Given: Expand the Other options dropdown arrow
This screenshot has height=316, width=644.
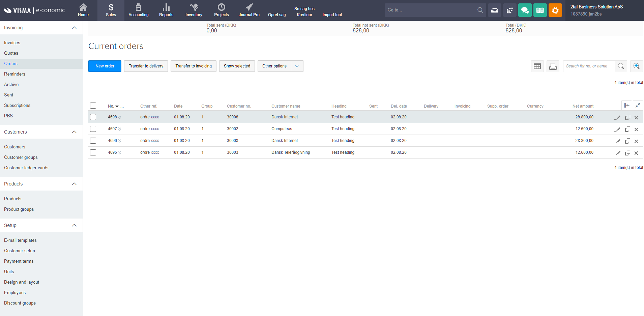Looking at the screenshot, I should point(296,66).
